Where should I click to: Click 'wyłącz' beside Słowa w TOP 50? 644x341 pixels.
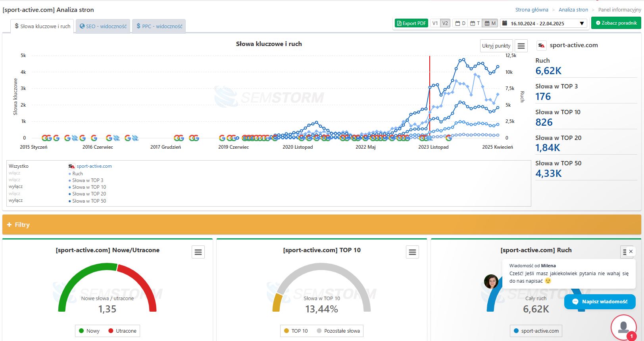[16, 200]
